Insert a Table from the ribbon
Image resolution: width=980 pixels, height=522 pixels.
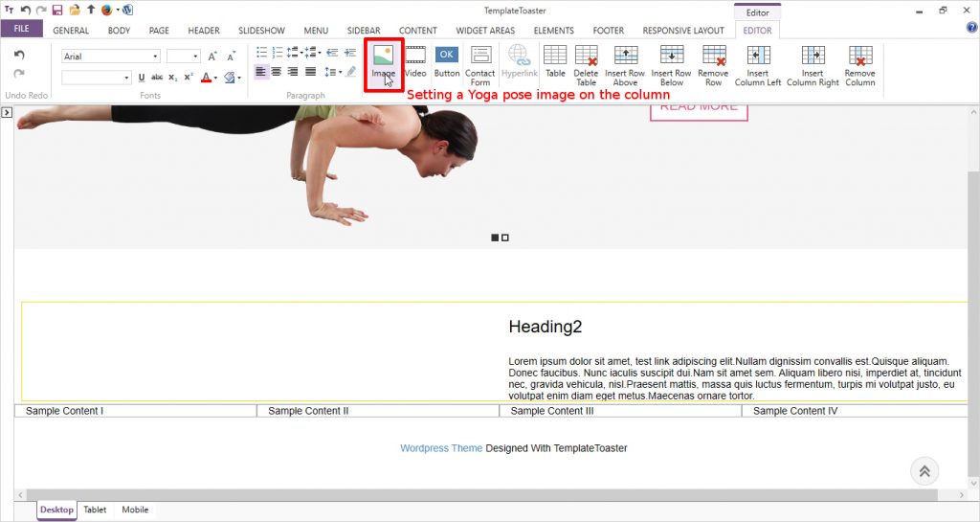(x=555, y=59)
